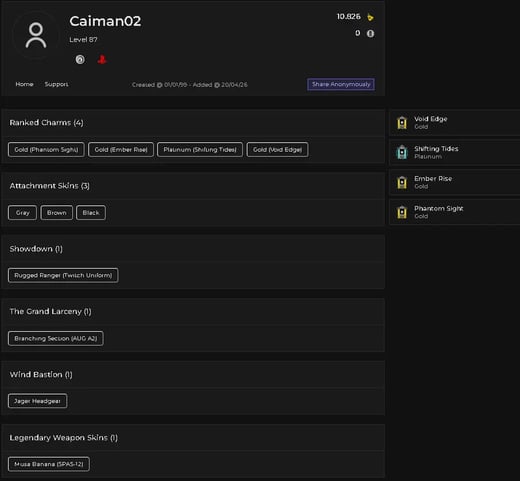Click the Branching Section (AUG A2) tag

(x=56, y=338)
